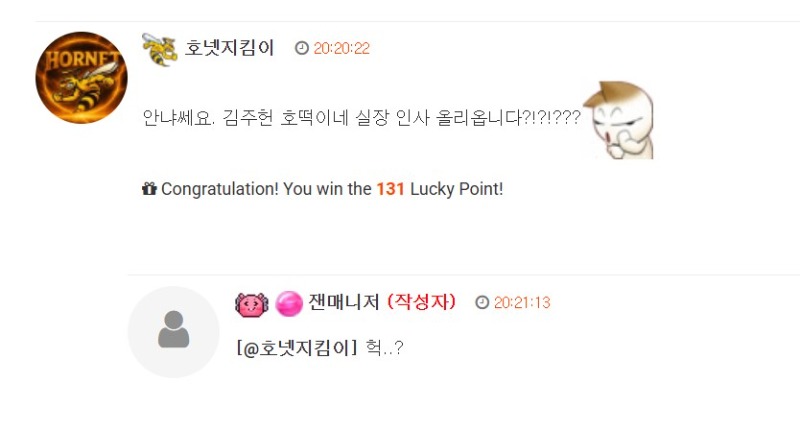Click the red (작성자) author label
The image size is (800, 431).
(421, 302)
